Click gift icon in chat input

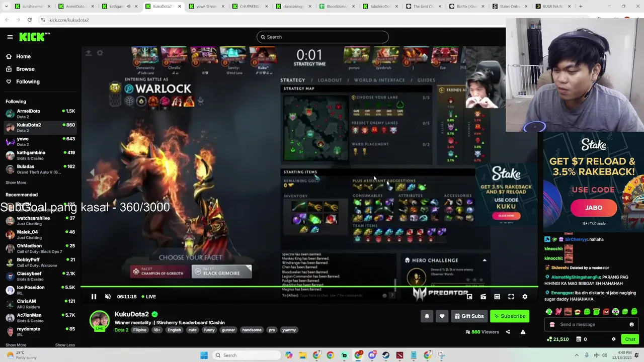[x=552, y=324]
